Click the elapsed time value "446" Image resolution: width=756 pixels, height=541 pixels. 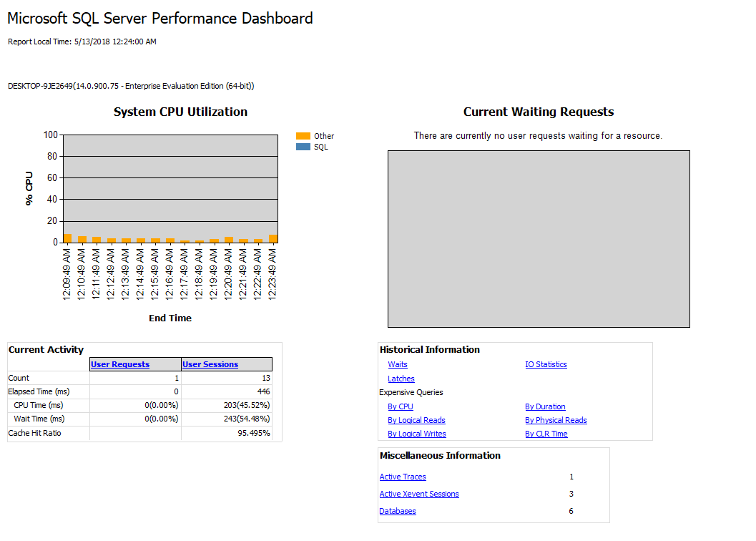(264, 391)
